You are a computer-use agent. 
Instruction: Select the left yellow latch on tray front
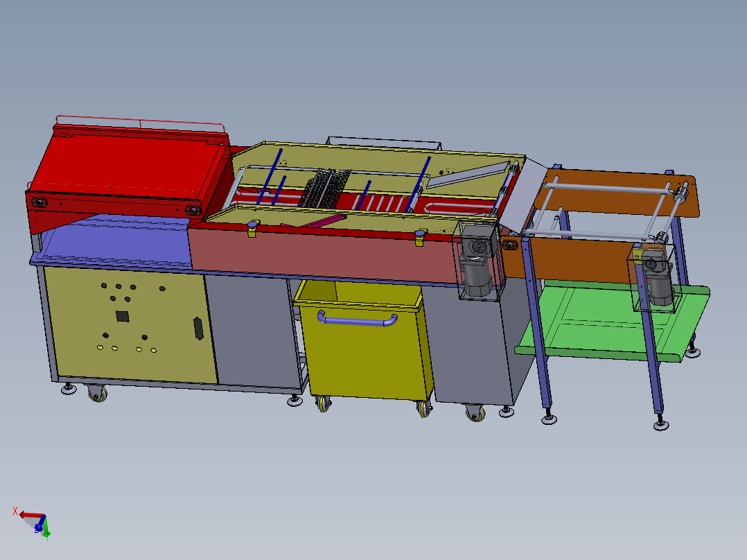point(253,228)
